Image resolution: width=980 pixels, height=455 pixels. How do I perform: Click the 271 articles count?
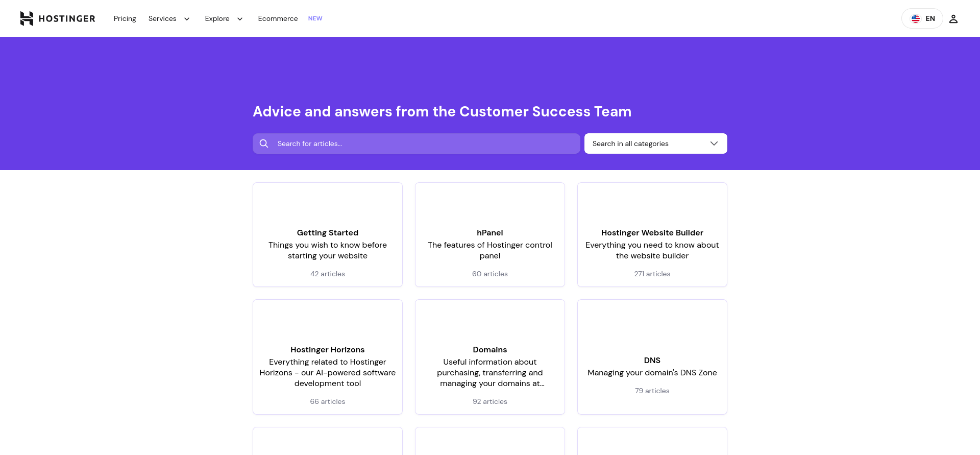click(x=652, y=274)
